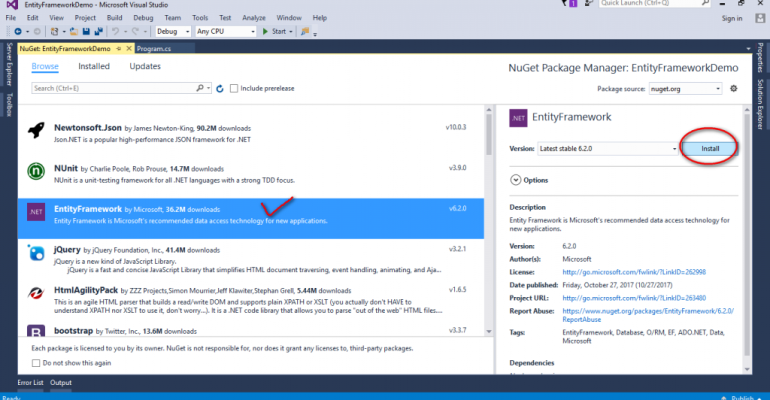Image resolution: width=770 pixels, height=400 pixels.
Task: Click the account avatar icon near Sign in
Action: coord(760,18)
